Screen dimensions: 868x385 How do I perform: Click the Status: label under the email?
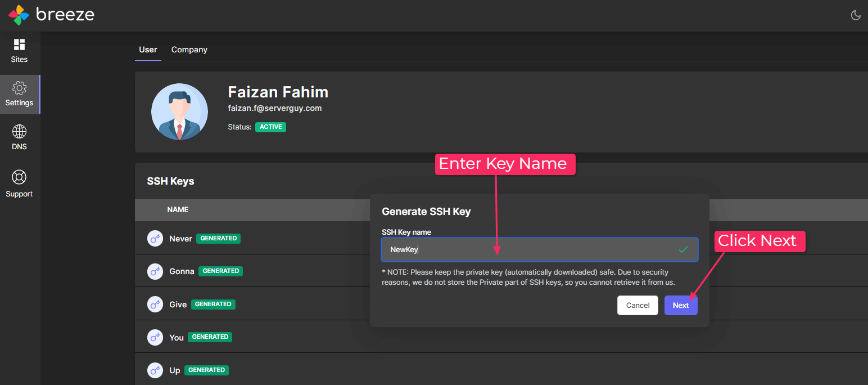(239, 127)
